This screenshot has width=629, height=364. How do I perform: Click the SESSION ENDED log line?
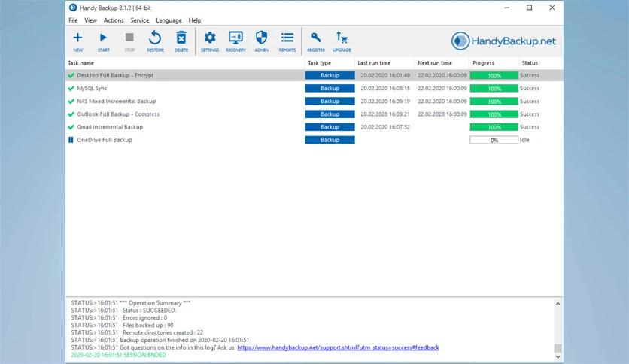(118, 355)
